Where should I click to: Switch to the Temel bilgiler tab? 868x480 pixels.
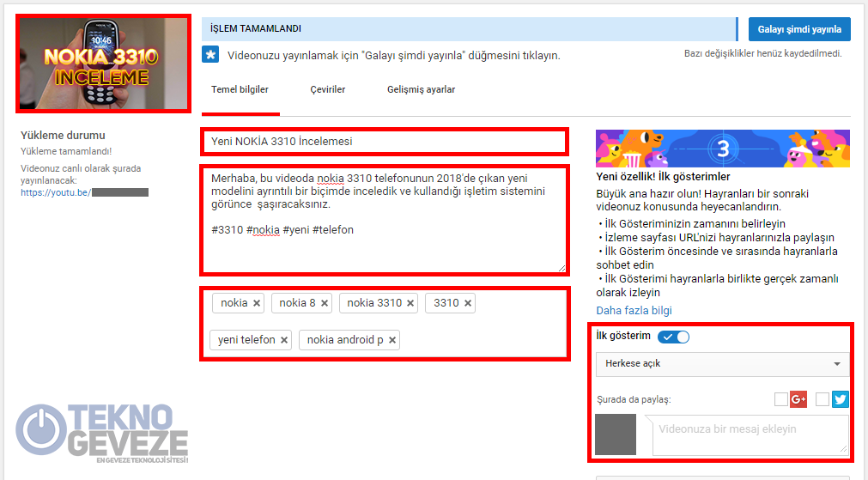240,89
